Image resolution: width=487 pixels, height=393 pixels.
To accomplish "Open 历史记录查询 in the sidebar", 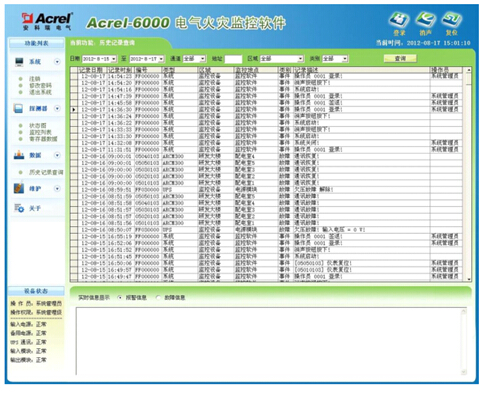I will [46, 172].
